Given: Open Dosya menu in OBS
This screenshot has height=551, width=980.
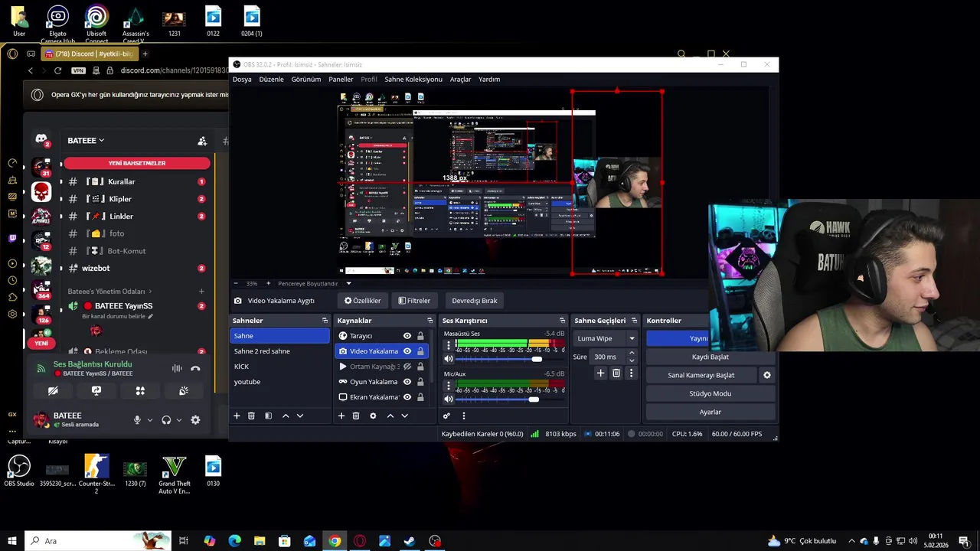Looking at the screenshot, I should tap(242, 80).
